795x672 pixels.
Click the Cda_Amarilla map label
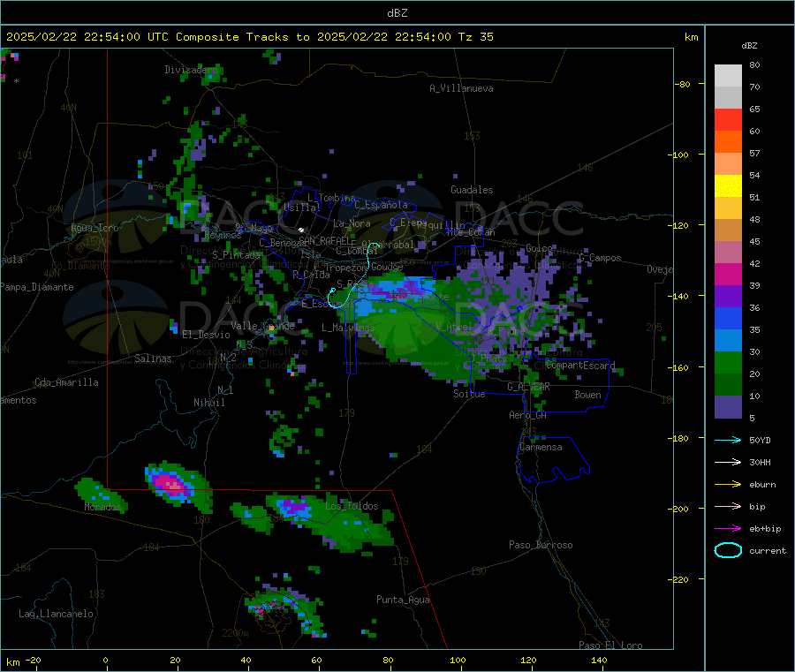point(66,382)
